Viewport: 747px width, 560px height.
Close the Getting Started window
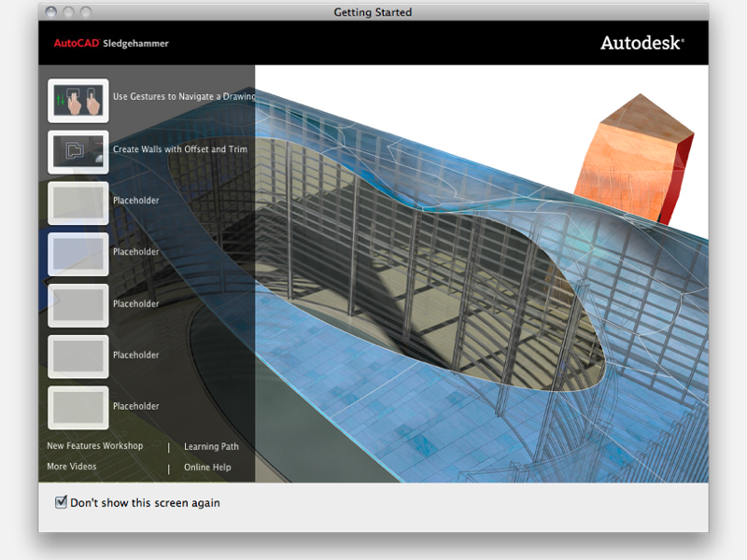point(51,12)
